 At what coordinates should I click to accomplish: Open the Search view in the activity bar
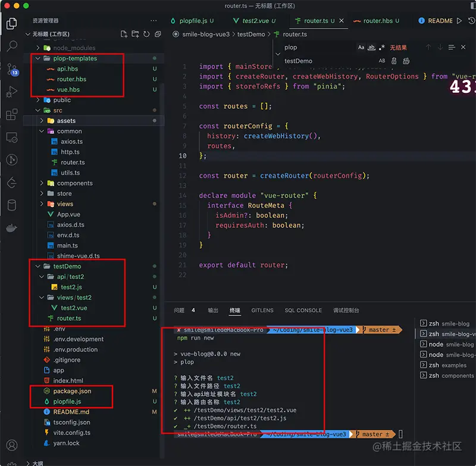pos(12,46)
